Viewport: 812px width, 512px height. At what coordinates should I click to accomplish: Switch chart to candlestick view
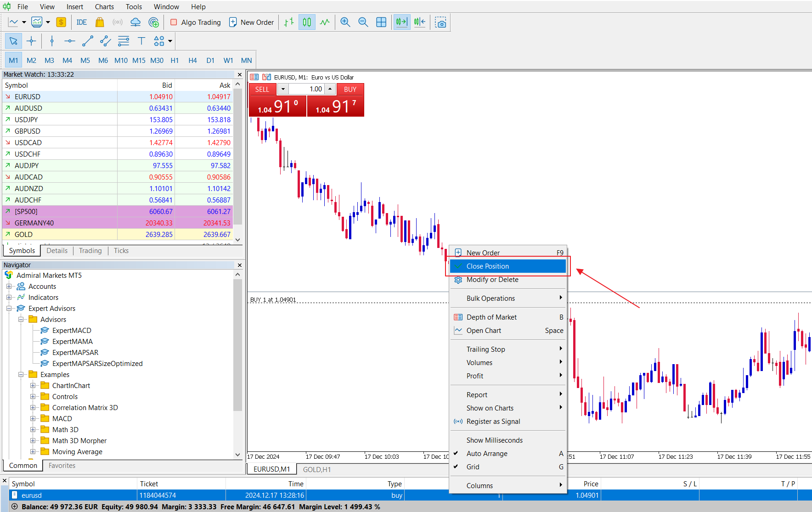(x=307, y=22)
